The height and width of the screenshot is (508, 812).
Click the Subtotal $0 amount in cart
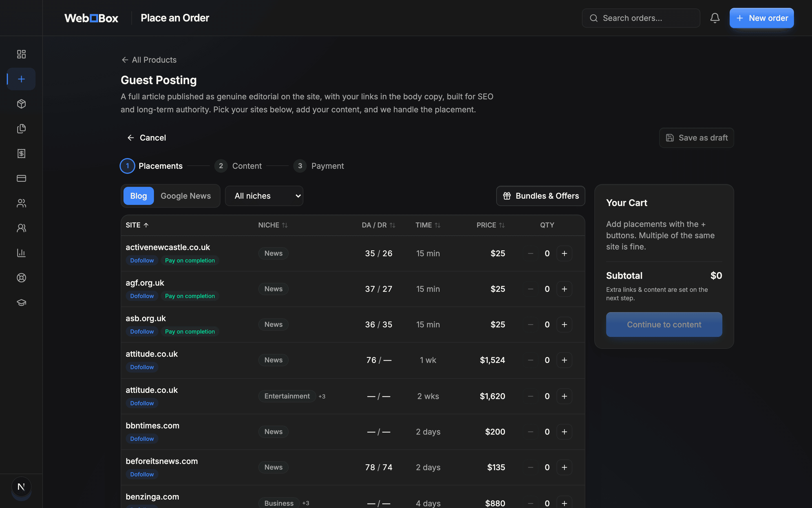click(716, 275)
